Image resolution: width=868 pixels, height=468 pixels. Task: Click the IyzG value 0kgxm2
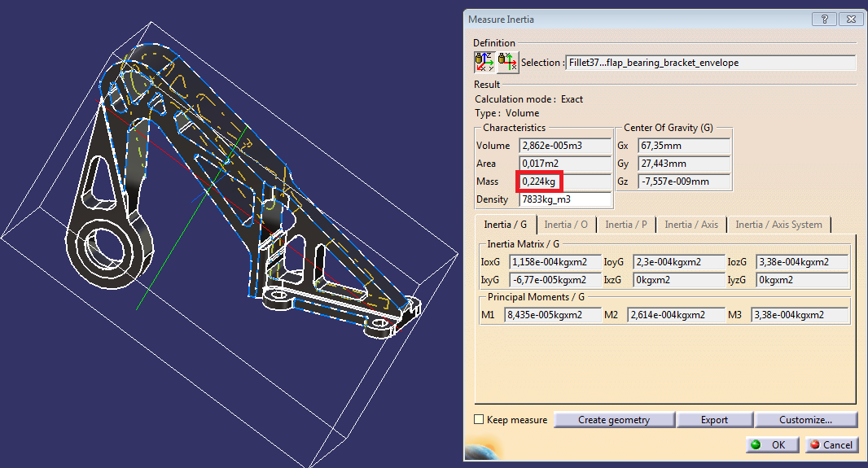pyautogui.click(x=802, y=280)
